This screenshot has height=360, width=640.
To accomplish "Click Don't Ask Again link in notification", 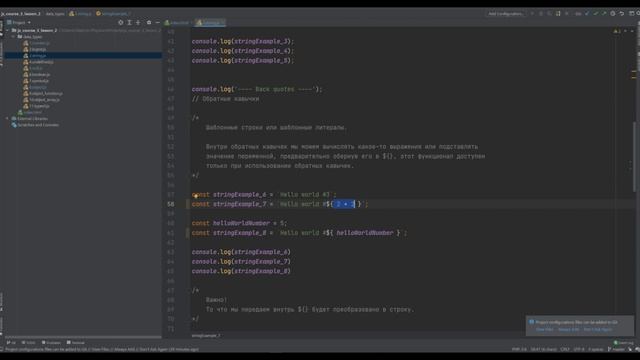I will pyautogui.click(x=598, y=329).
